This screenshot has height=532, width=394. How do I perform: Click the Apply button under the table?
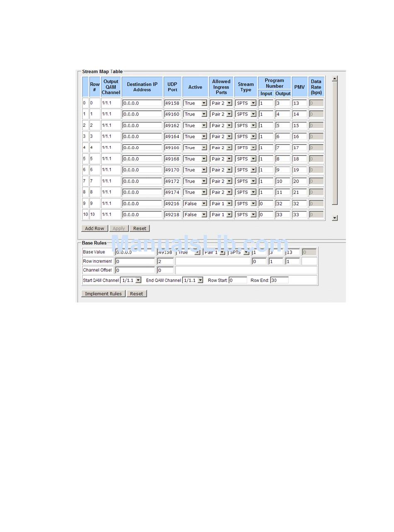click(x=119, y=228)
